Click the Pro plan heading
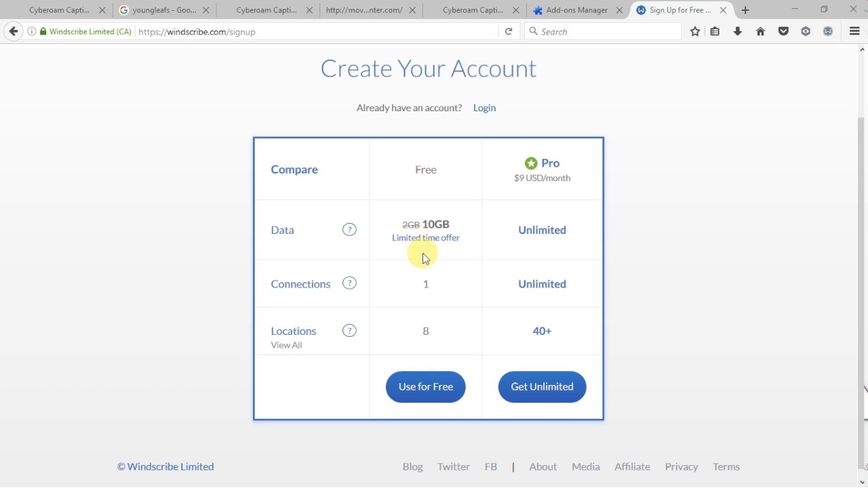This screenshot has height=488, width=868. 551,163
